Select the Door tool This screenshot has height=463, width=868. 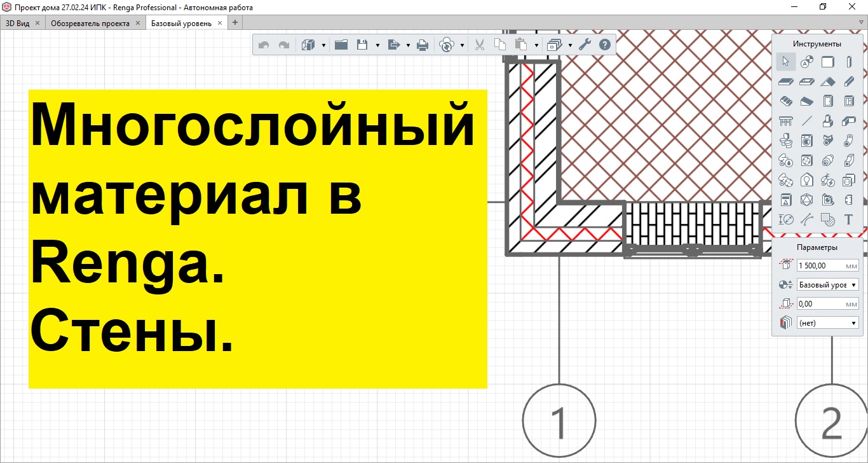(x=827, y=101)
